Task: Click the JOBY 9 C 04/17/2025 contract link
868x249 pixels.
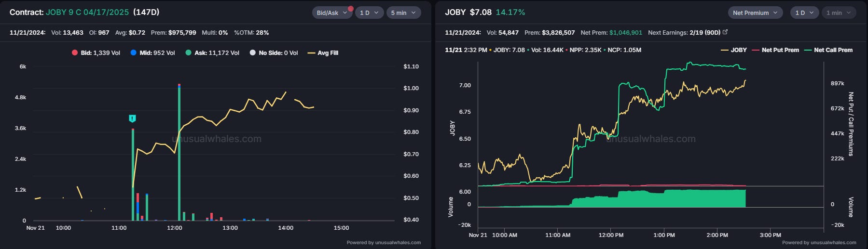Action: coord(88,13)
